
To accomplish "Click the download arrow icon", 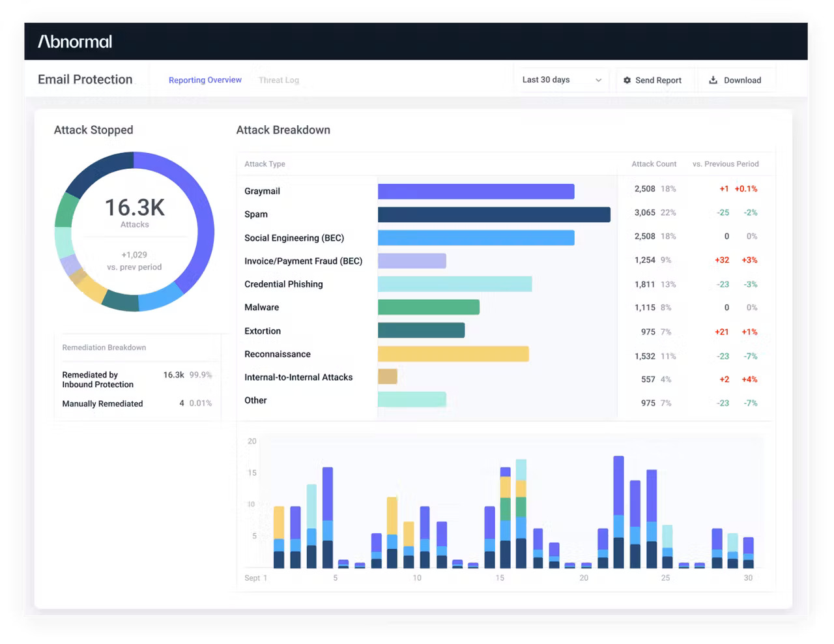I will [x=713, y=80].
